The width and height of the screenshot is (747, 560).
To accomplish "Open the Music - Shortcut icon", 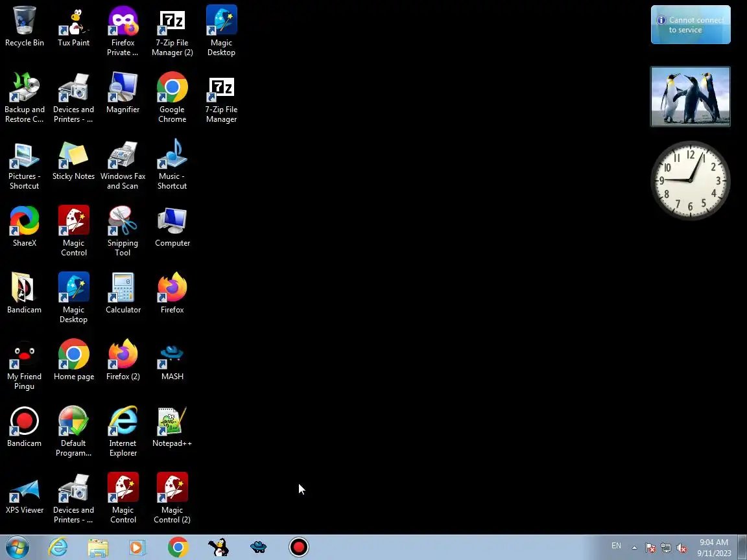I will pyautogui.click(x=172, y=165).
